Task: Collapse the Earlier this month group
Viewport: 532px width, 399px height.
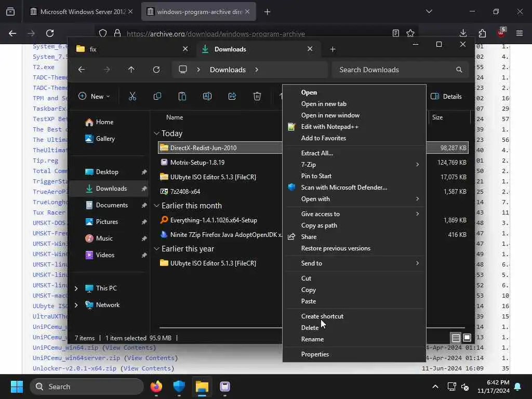Action: click(x=156, y=206)
